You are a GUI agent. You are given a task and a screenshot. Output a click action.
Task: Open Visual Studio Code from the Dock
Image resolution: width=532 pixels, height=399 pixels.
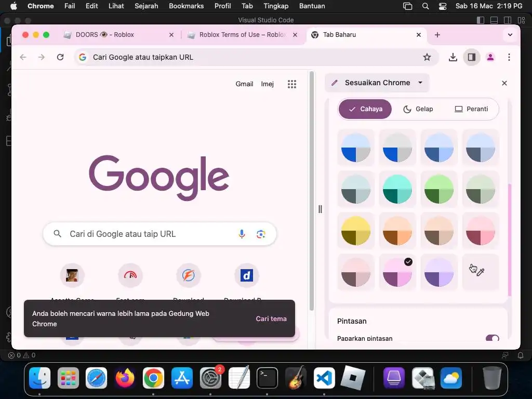point(324,378)
